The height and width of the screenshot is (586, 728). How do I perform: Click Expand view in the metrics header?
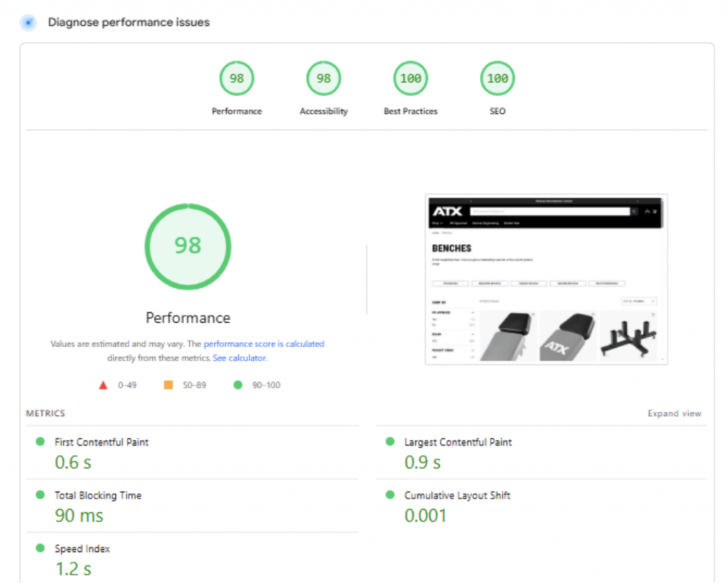click(674, 413)
